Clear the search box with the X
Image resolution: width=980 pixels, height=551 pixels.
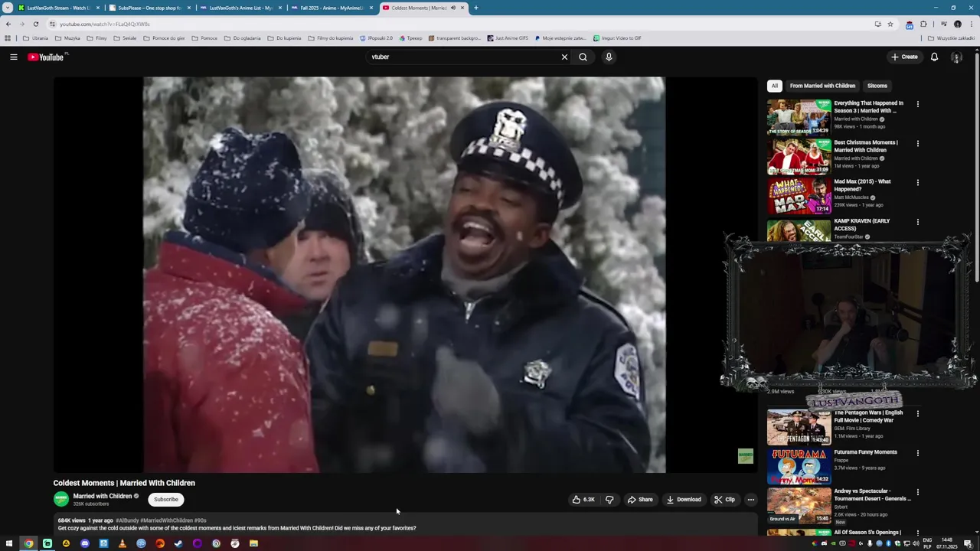pyautogui.click(x=564, y=57)
